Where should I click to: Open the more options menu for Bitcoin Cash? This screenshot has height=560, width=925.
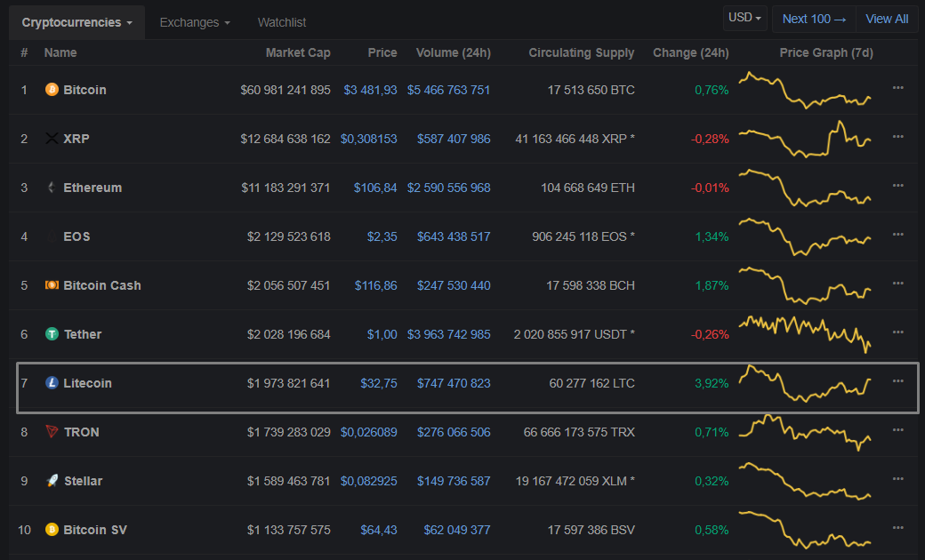coord(897,284)
